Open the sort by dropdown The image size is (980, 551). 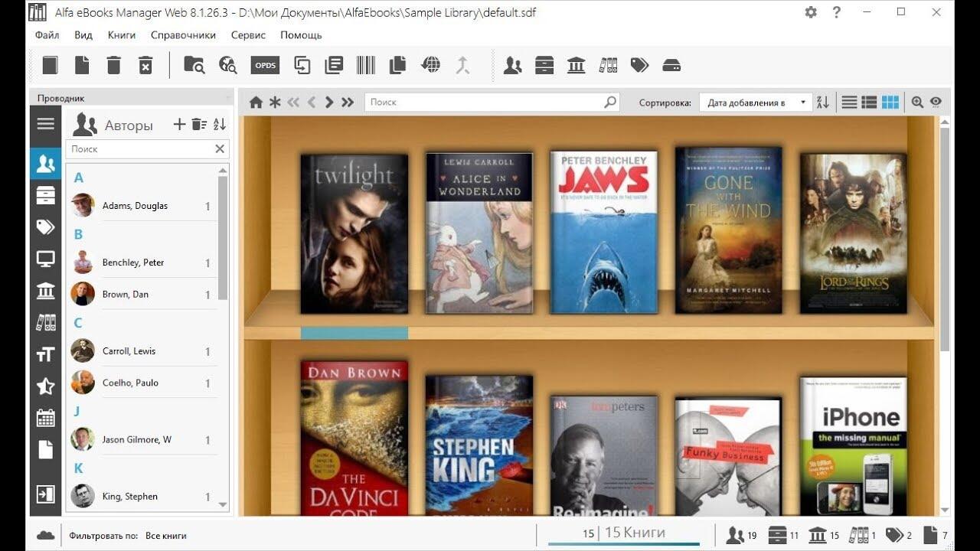[755, 103]
